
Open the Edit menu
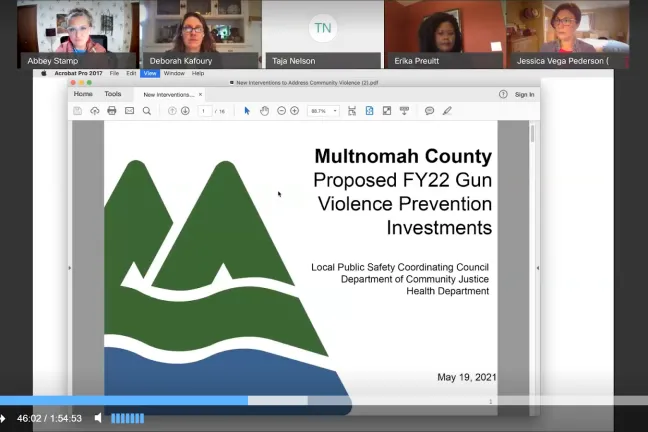click(131, 73)
